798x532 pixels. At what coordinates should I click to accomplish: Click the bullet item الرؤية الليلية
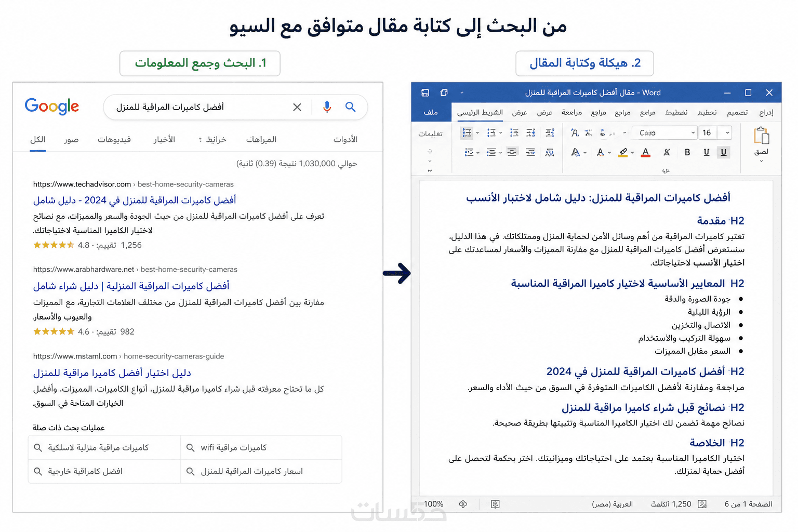(709, 312)
